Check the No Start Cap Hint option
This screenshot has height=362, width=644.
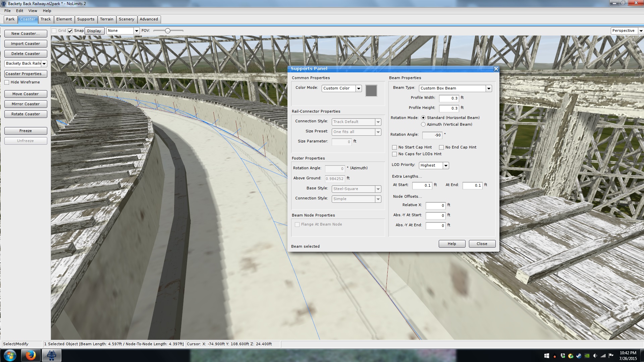click(x=394, y=147)
